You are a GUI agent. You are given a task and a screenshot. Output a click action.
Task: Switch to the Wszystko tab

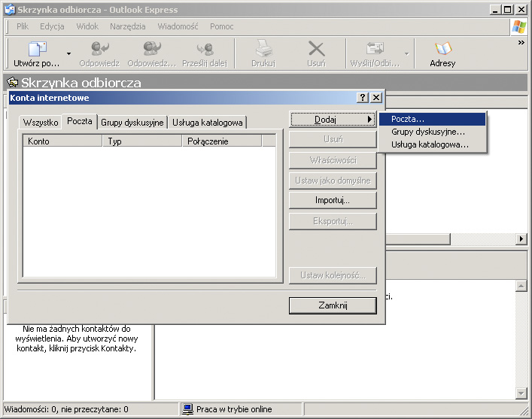pyautogui.click(x=41, y=123)
